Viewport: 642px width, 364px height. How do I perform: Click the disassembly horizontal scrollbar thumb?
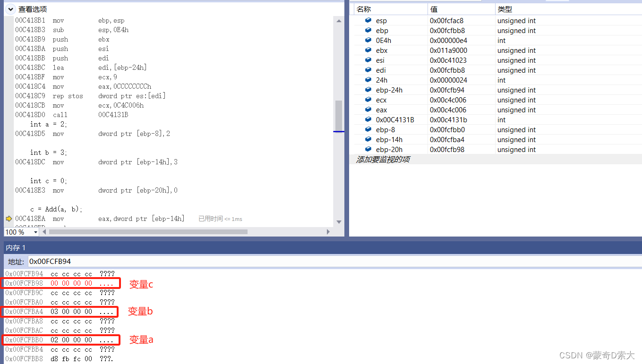[148, 232]
